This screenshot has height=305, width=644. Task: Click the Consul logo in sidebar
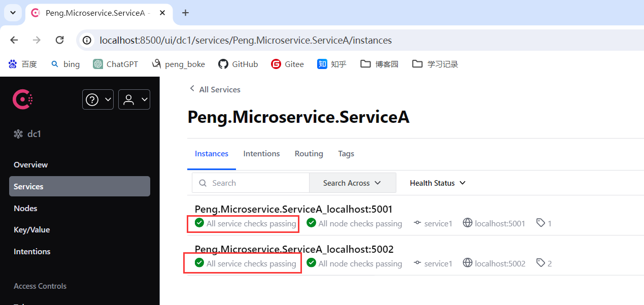coord(23,99)
